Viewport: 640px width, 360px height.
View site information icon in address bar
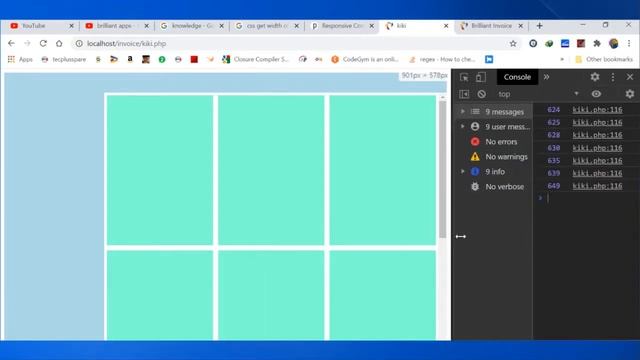pos(79,43)
